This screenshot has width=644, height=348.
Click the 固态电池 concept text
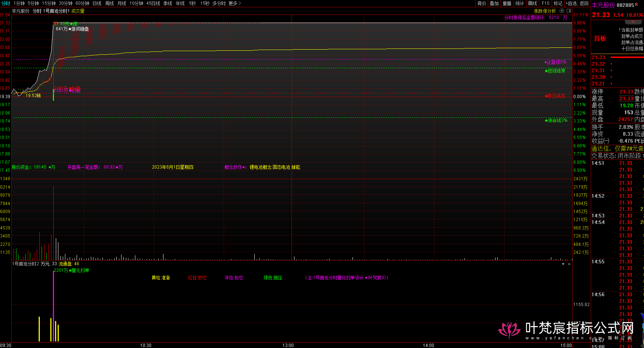click(x=281, y=167)
